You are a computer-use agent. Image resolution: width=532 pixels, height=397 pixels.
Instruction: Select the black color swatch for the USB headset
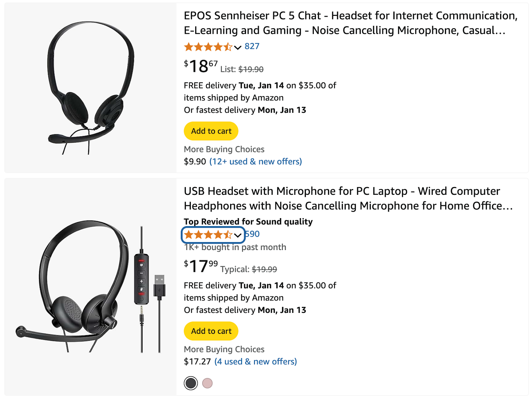(x=191, y=383)
